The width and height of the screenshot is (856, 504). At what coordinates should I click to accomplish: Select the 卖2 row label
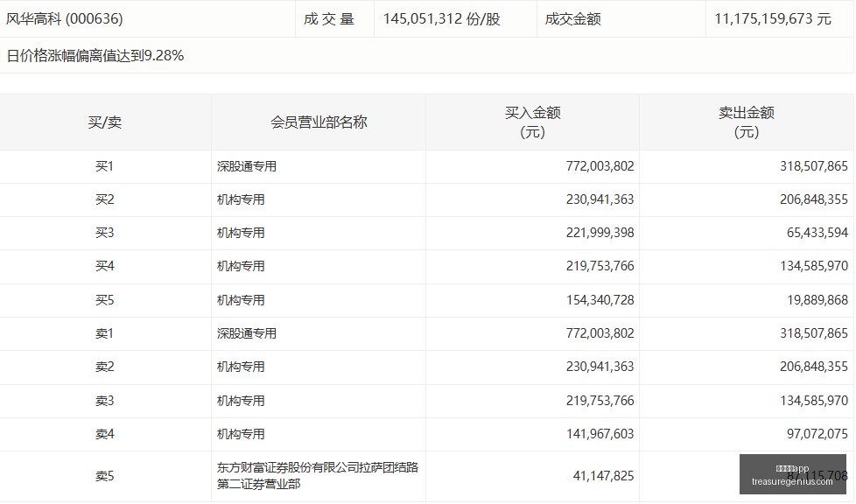coord(105,367)
